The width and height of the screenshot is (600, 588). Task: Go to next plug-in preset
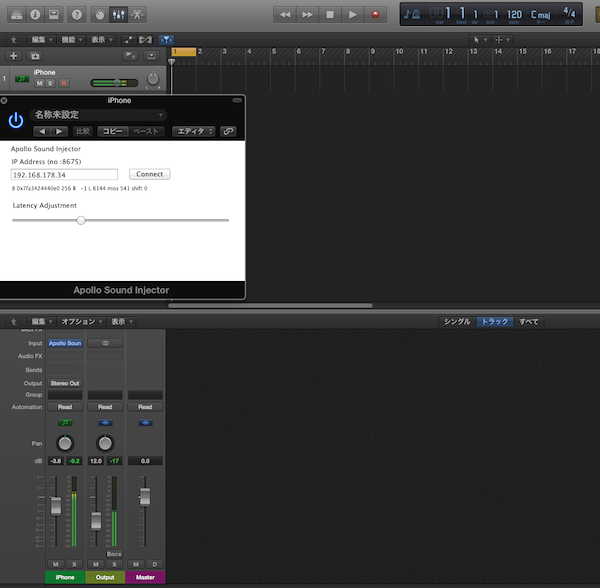(59, 131)
